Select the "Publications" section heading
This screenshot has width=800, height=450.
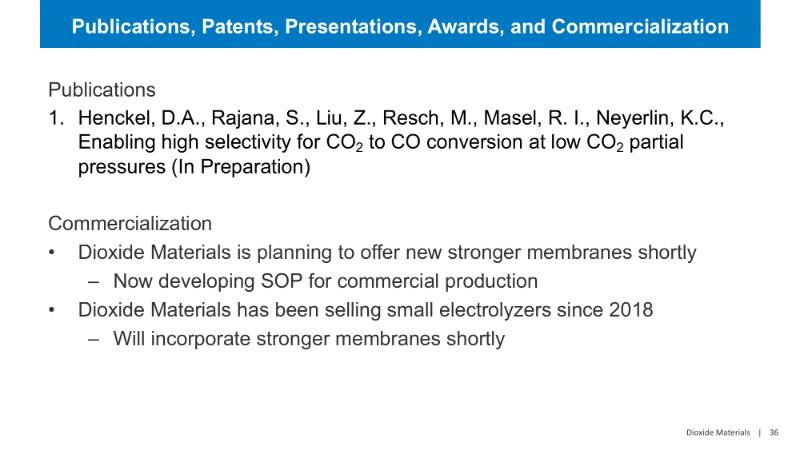point(101,89)
